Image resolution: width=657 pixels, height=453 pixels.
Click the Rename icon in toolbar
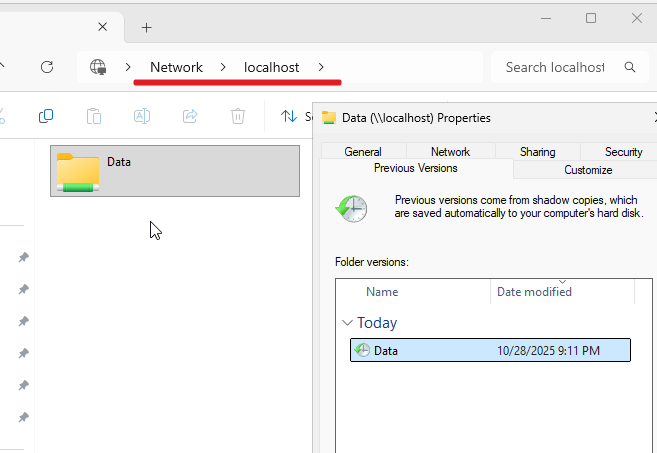click(142, 116)
